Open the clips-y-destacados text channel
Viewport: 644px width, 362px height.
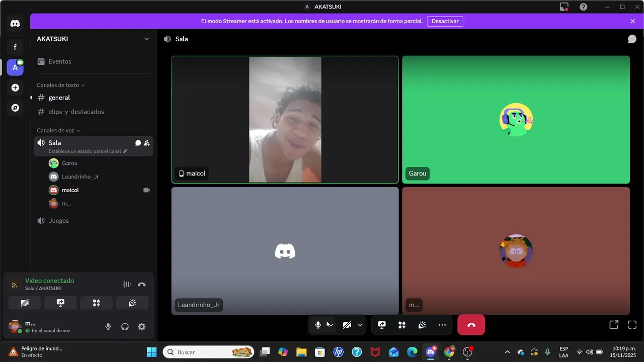tap(94, 112)
